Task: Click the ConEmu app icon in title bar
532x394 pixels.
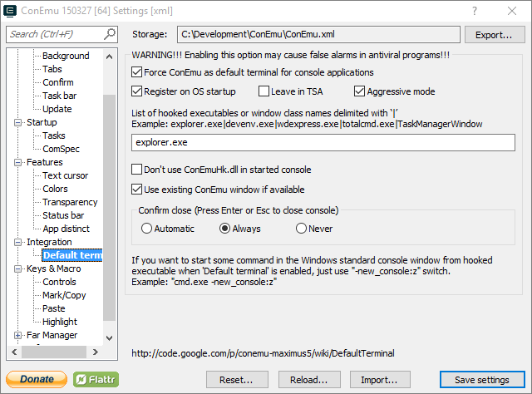Action: (11, 11)
